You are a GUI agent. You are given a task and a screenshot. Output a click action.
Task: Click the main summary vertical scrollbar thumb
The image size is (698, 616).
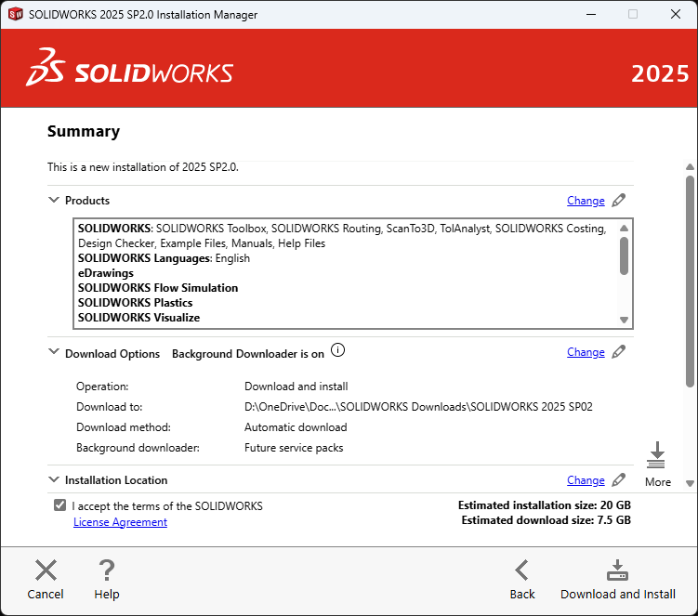click(690, 279)
